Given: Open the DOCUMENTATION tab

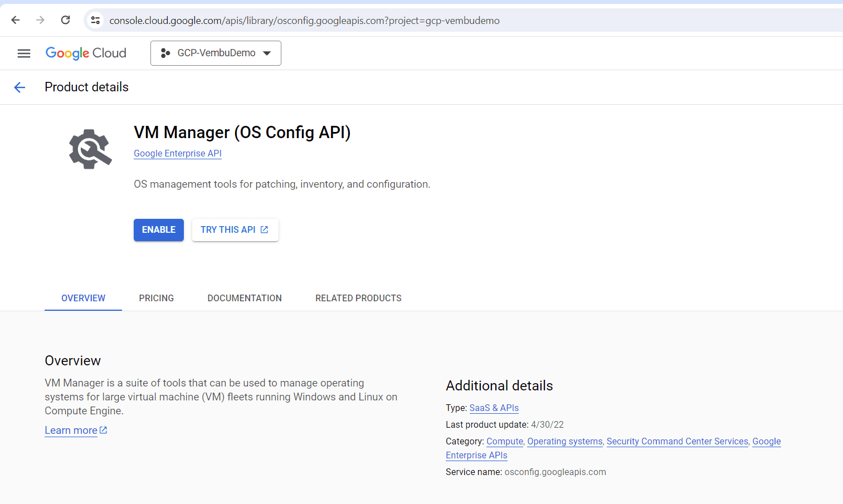Looking at the screenshot, I should tap(245, 298).
